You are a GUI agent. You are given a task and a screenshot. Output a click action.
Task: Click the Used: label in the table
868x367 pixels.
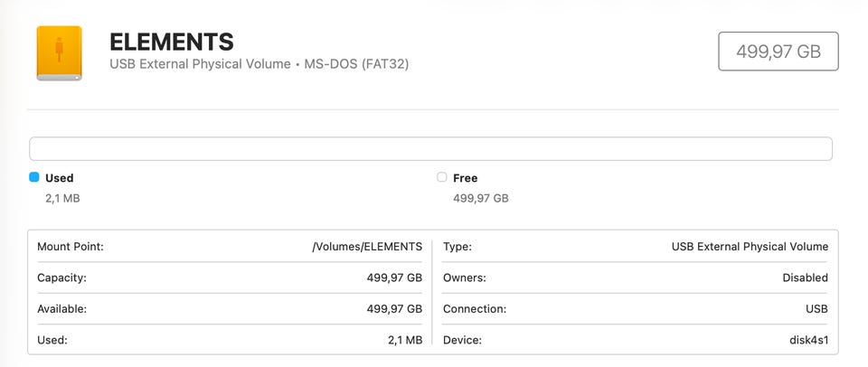coord(52,340)
